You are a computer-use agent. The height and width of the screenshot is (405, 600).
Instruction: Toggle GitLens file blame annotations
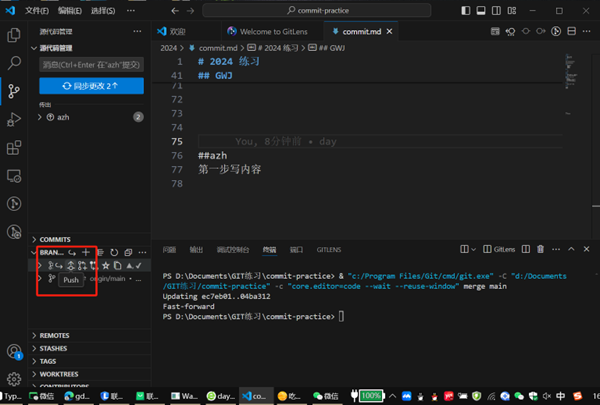coord(556,31)
